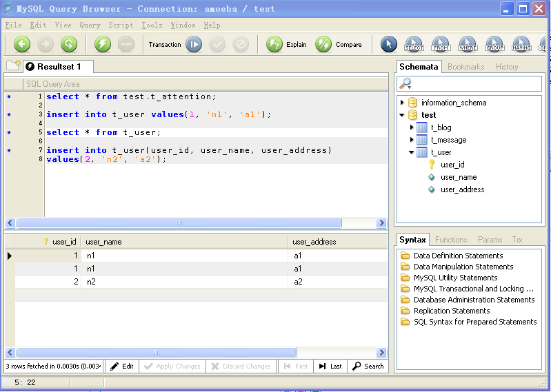
Task: Open a new resultset tab icon
Action: click(x=13, y=65)
